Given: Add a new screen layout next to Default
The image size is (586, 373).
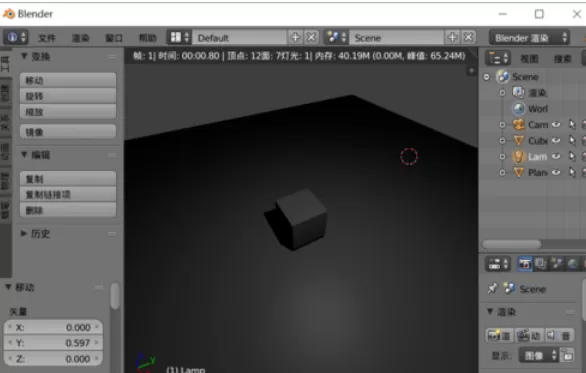Looking at the screenshot, I should pyautogui.click(x=295, y=37).
